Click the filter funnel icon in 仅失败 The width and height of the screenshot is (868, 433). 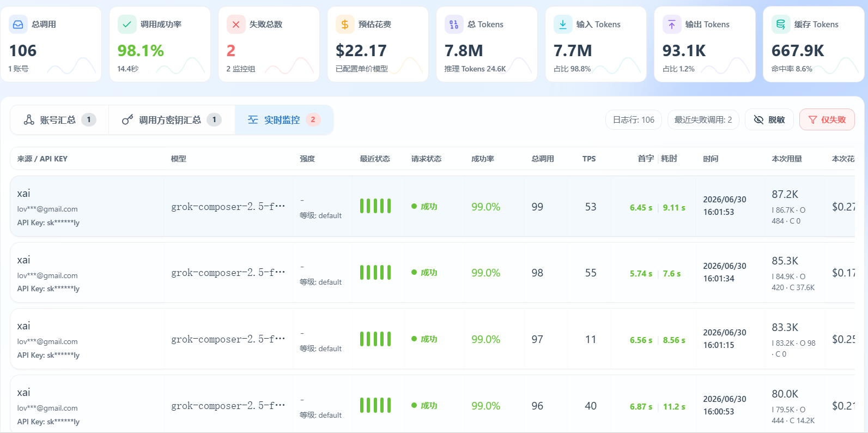pos(812,120)
